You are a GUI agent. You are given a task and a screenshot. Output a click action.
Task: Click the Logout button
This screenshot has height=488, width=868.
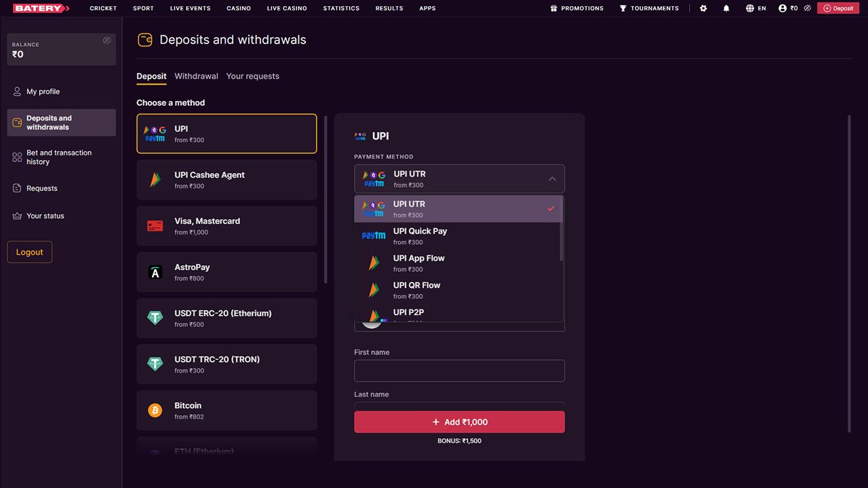click(x=29, y=252)
